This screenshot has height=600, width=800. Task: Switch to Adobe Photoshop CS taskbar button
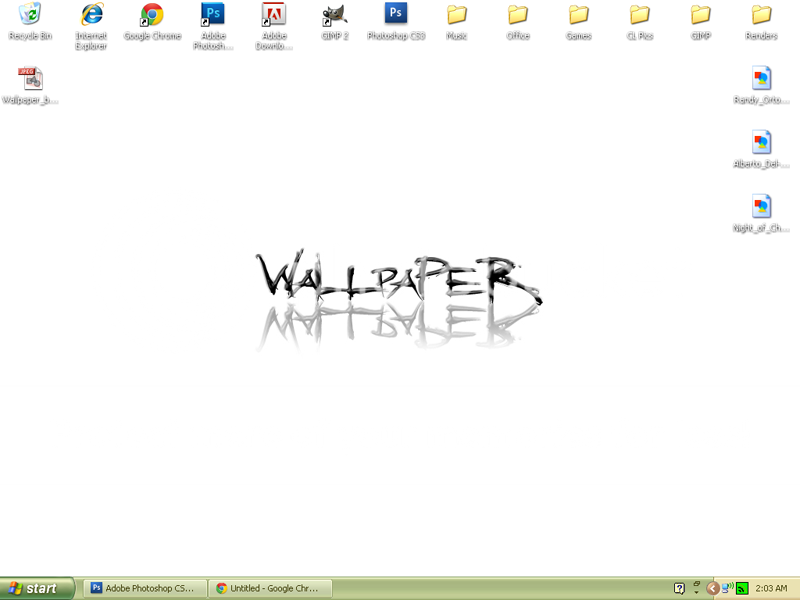[146, 588]
